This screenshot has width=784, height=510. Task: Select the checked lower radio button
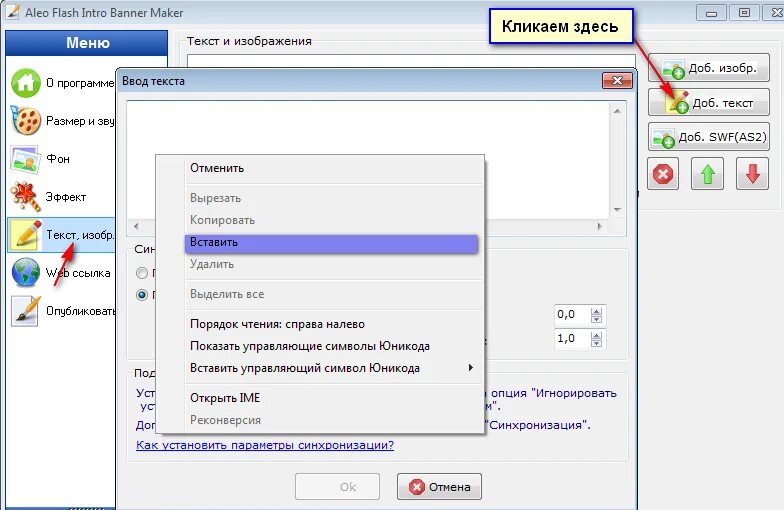(x=142, y=295)
